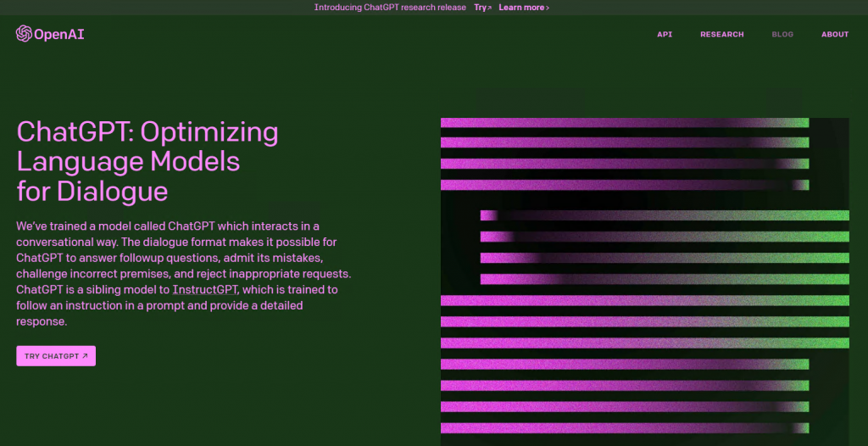Screen dimensions: 868x446
Task: Click the heading ChatGPT: Optimizing Language Models
Action: click(147, 162)
